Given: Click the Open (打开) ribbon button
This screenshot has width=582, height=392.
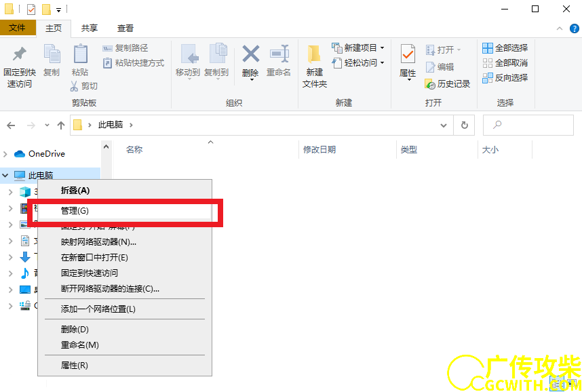Looking at the screenshot, I should [x=443, y=50].
